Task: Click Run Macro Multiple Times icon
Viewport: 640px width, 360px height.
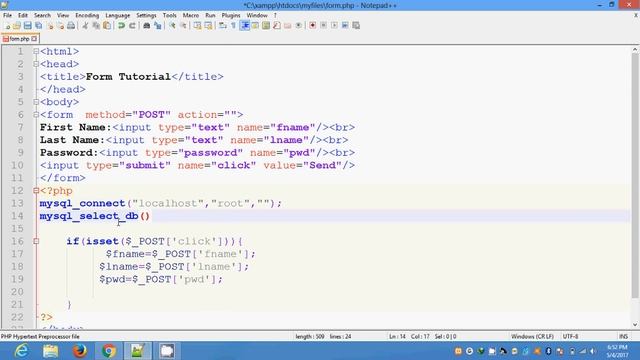Action: (345, 26)
